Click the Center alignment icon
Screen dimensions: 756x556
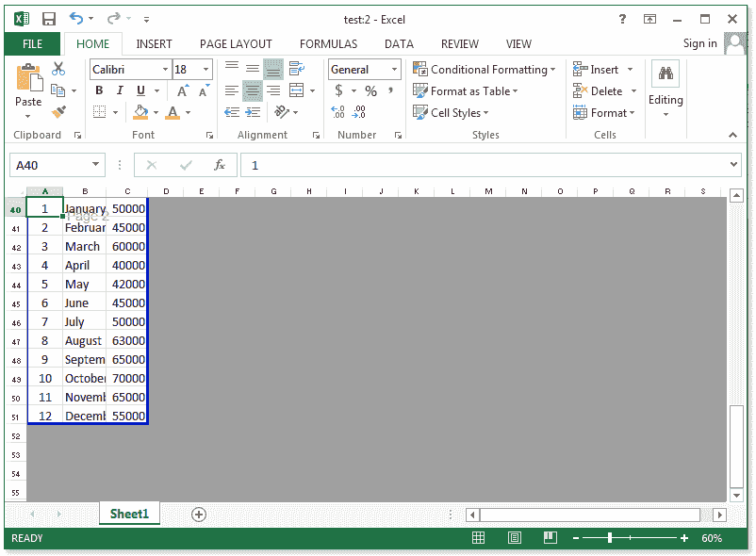pyautogui.click(x=251, y=90)
